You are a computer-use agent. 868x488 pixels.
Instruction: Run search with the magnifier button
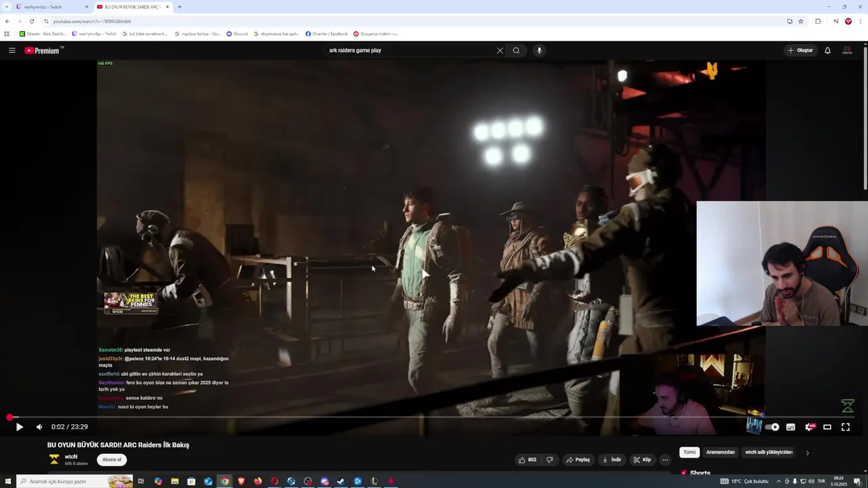[516, 50]
